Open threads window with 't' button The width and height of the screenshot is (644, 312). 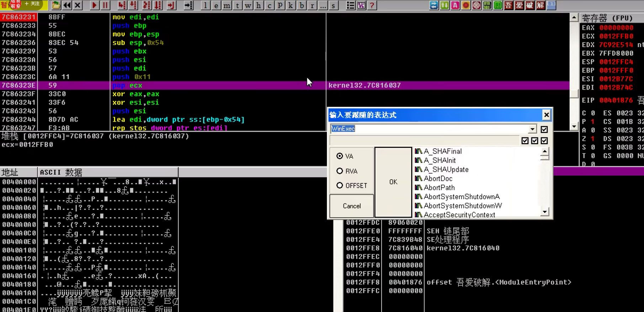point(237,5)
